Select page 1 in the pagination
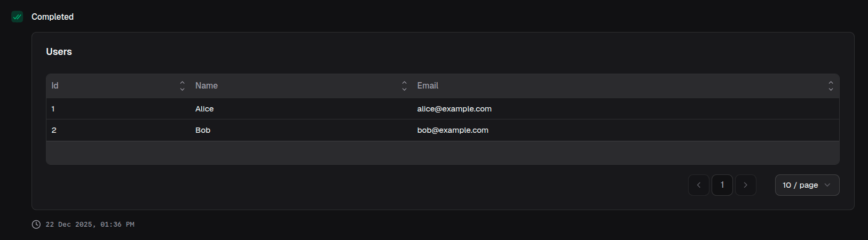The height and width of the screenshot is (240, 868). click(722, 185)
